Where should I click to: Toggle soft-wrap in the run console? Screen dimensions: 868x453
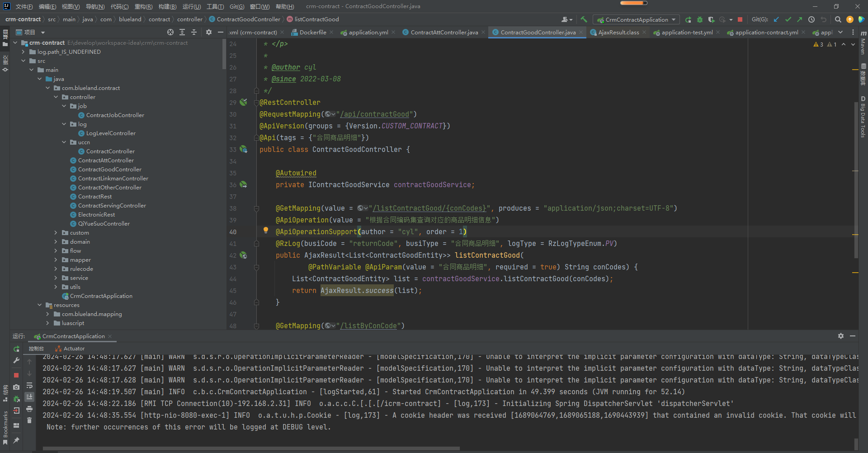point(29,385)
